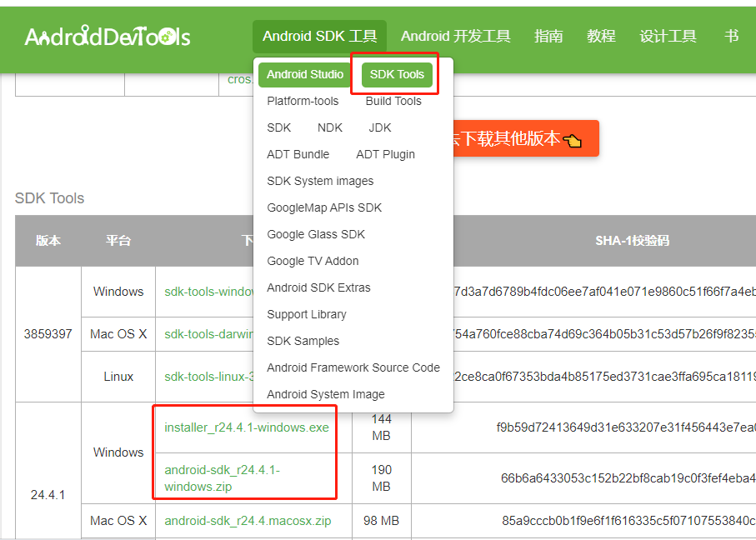Download the sdk-tools-linux 3859397 file
This screenshot has height=540, width=756.
[208, 377]
